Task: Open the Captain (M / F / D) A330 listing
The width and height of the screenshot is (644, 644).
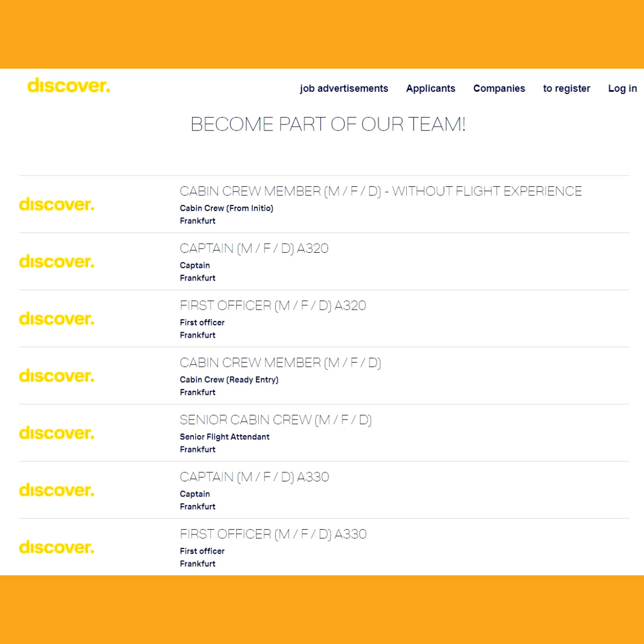Action: (x=254, y=477)
